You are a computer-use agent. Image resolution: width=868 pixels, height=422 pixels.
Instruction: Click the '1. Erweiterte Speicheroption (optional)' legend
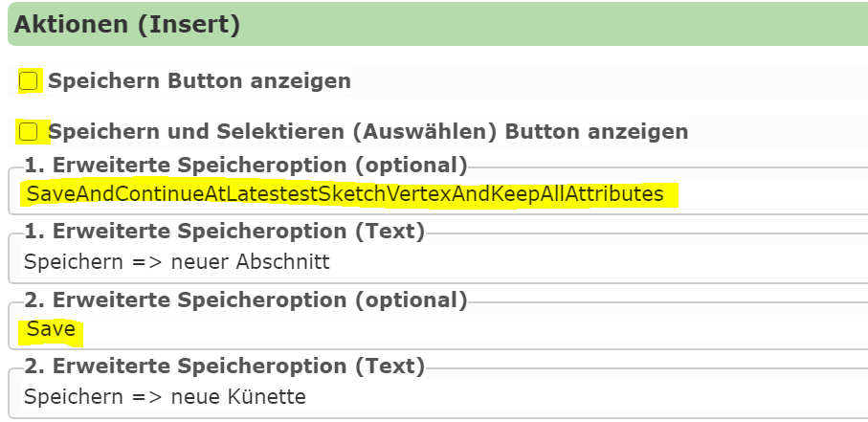click(x=246, y=165)
